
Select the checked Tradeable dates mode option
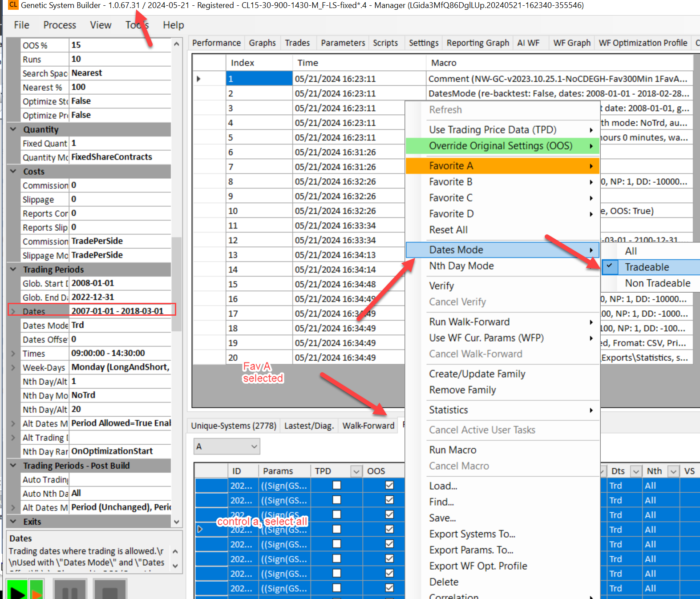pyautogui.click(x=647, y=267)
